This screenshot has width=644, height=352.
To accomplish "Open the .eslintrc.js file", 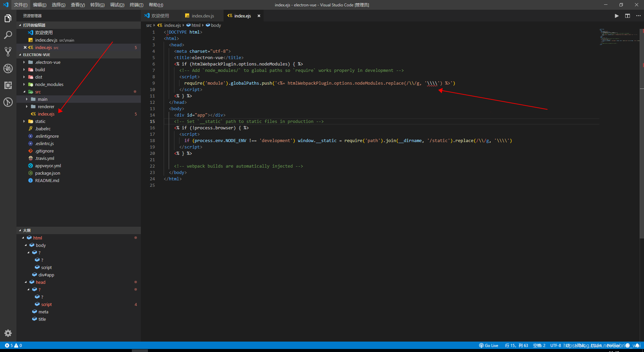I will coord(79,143).
